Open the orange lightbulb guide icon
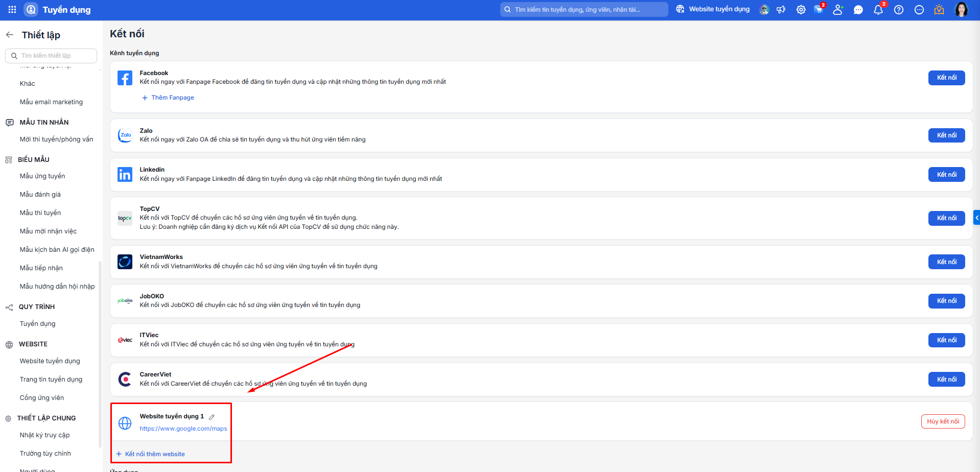Screen dimensions: 980x472 click(x=939, y=10)
